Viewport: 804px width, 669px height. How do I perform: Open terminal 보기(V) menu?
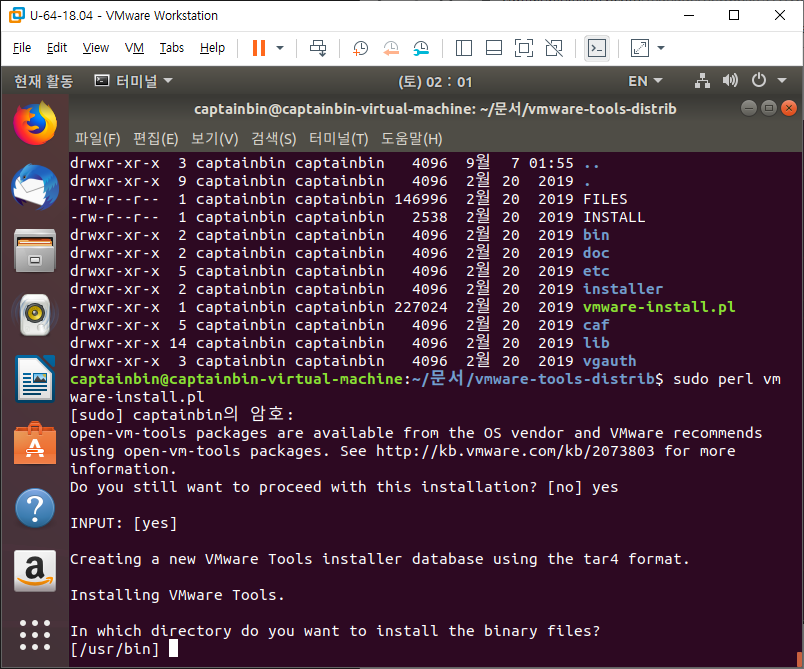tap(214, 139)
